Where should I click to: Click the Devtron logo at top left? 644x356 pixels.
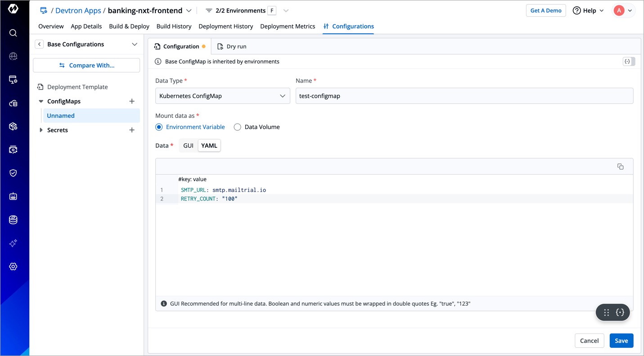coord(13,9)
